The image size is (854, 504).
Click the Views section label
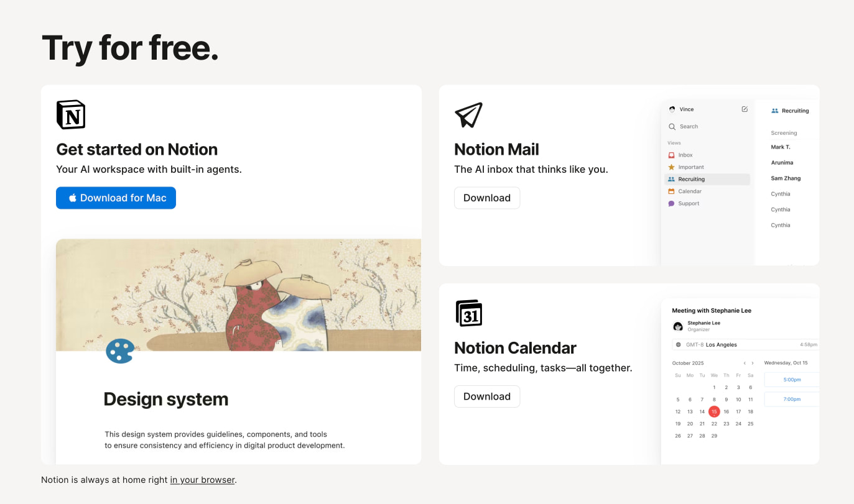coord(674,143)
